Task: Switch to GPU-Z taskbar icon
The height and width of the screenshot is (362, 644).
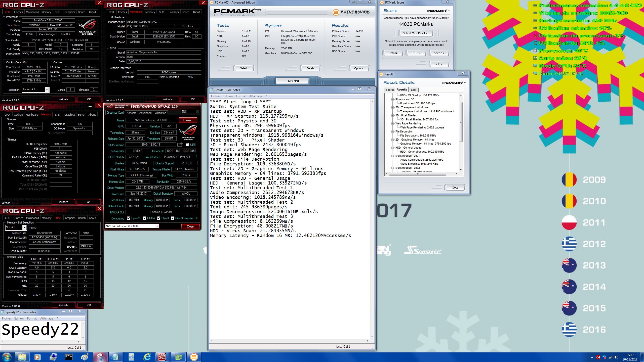Action: [178, 357]
